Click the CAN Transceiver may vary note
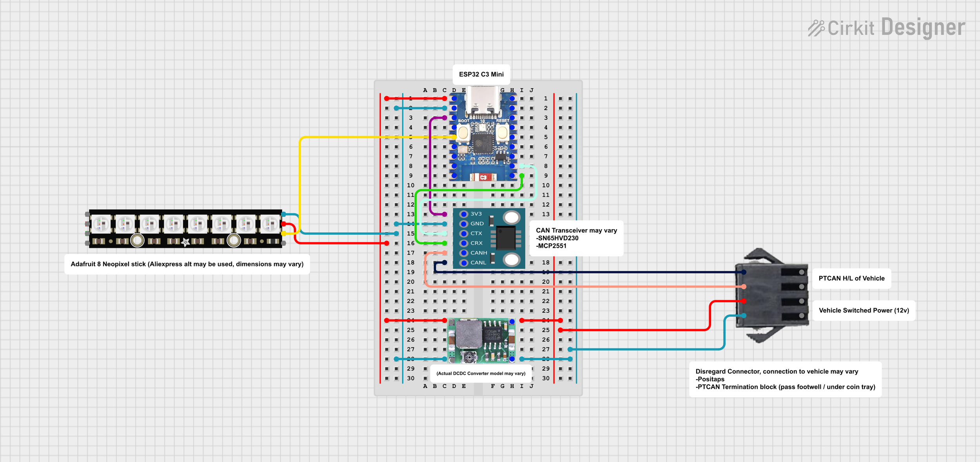Viewport: 980px width, 462px height. coord(576,238)
